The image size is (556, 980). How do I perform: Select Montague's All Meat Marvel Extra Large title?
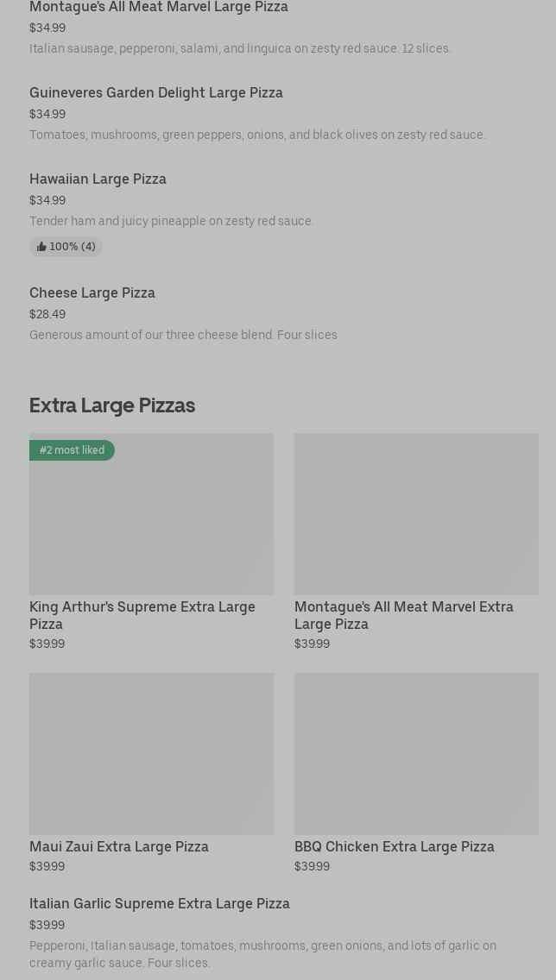[404, 615]
